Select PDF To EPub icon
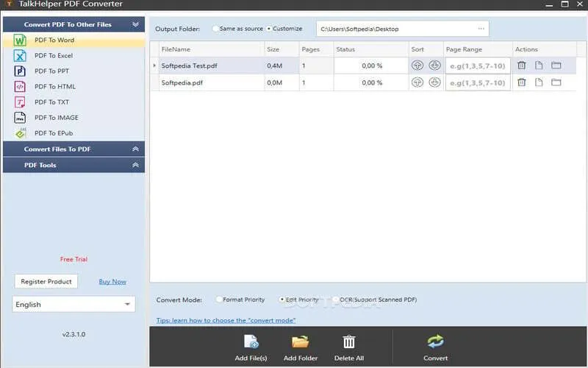Viewport: 588px width, 368px height. click(x=20, y=133)
